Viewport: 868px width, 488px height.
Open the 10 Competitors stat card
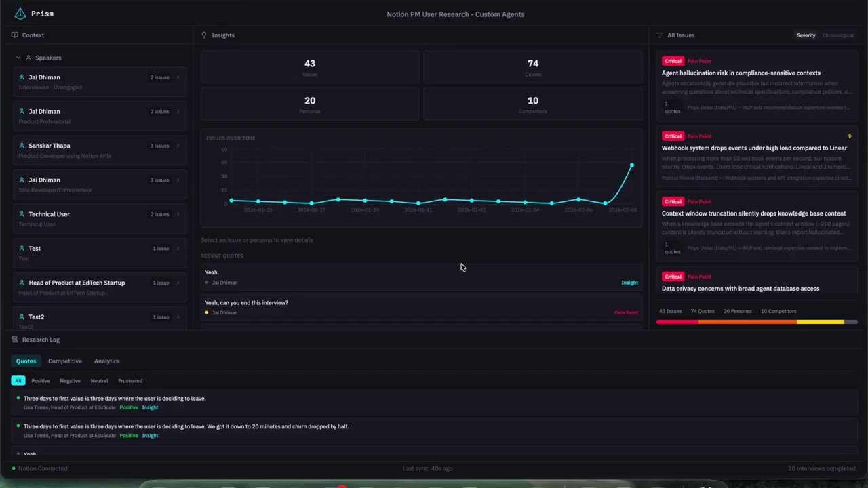(533, 104)
